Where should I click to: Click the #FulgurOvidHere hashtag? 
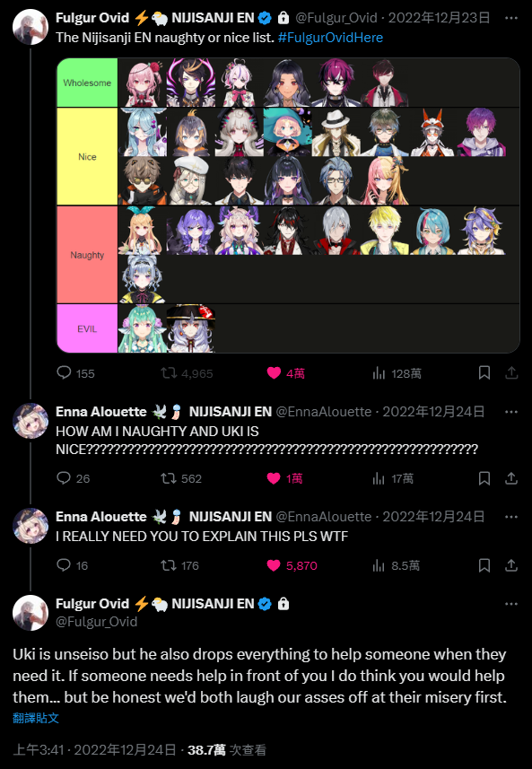pyautogui.click(x=330, y=38)
